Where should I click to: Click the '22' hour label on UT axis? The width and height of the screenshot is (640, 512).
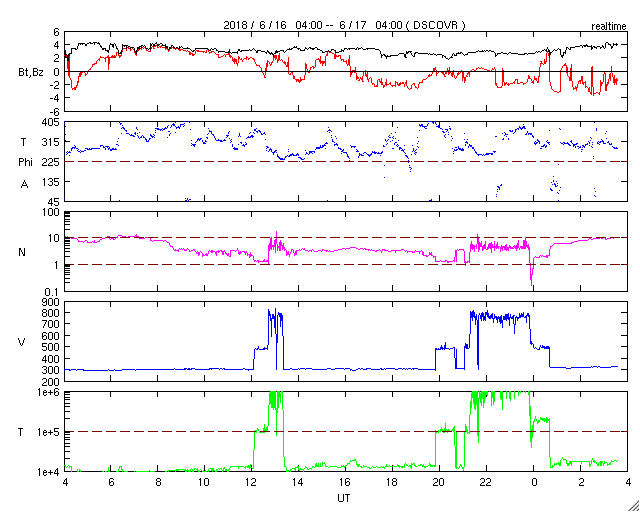[485, 482]
